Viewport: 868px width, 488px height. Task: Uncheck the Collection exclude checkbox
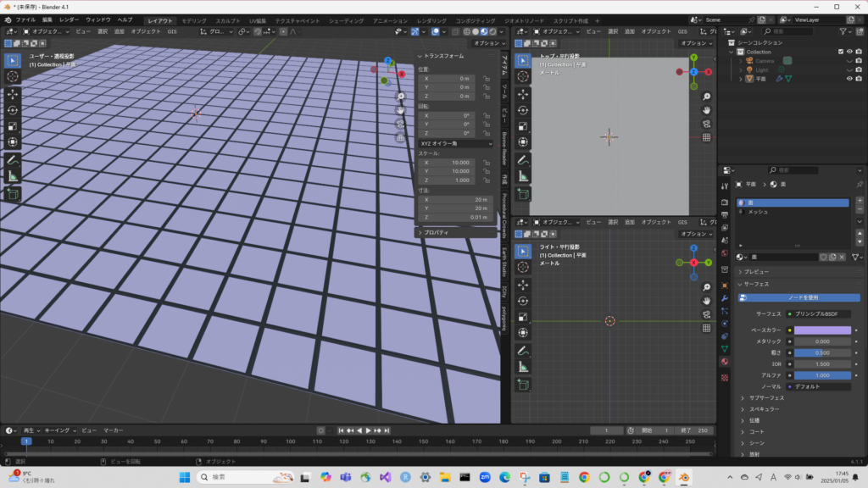[839, 52]
